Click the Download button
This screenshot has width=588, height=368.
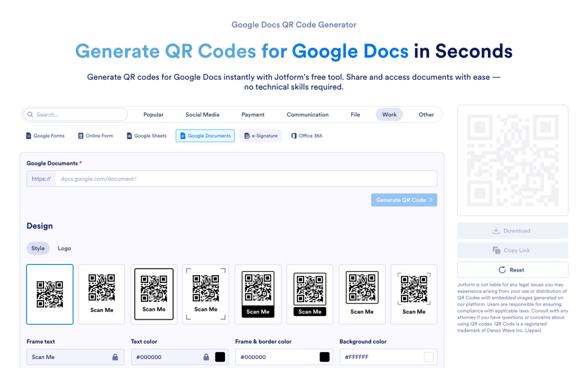point(513,230)
